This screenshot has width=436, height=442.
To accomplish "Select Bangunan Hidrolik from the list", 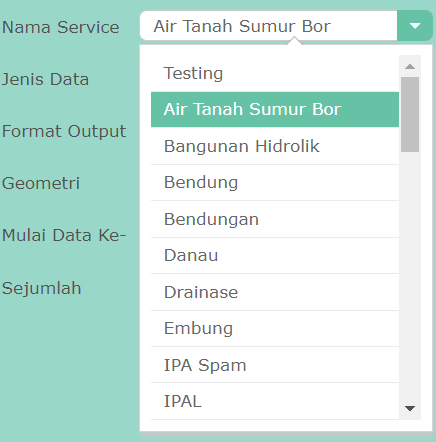I will click(x=275, y=146).
